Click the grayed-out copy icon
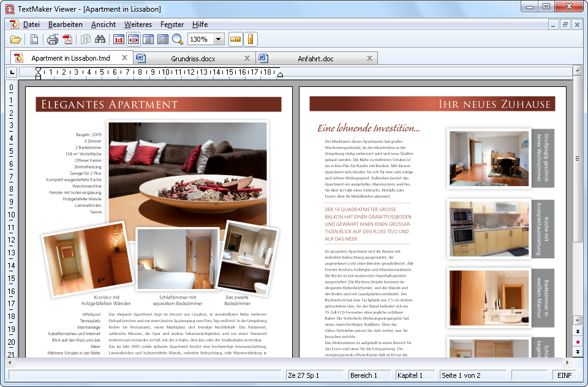 click(86, 39)
